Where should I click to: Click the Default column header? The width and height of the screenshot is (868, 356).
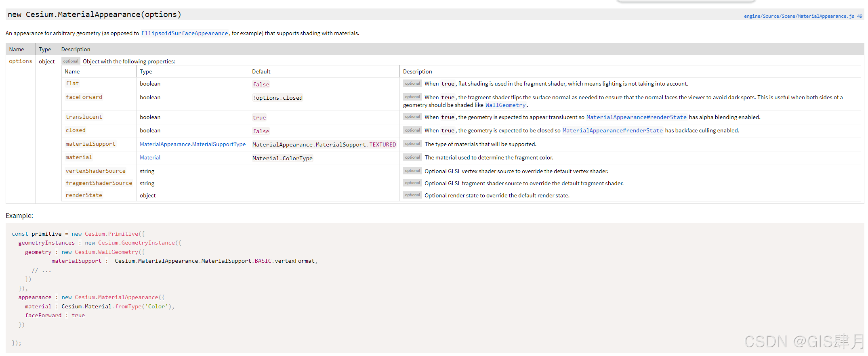pos(261,71)
